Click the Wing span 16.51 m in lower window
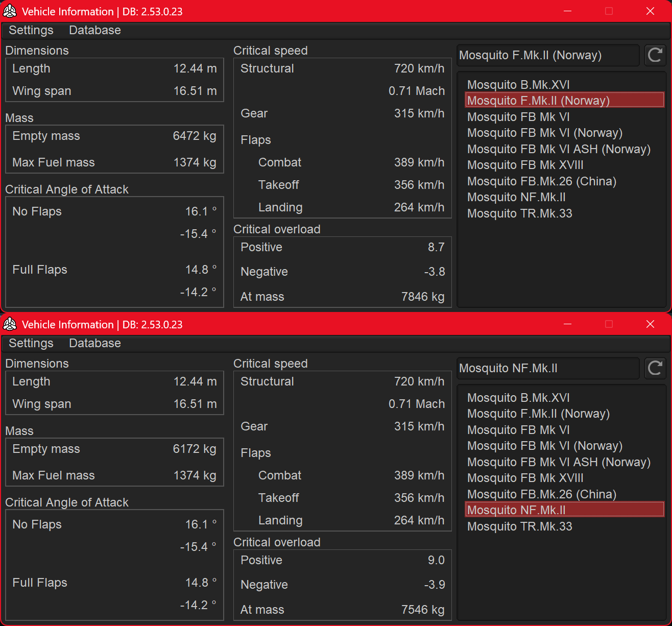Viewport: 672px width, 626px height. click(195, 404)
